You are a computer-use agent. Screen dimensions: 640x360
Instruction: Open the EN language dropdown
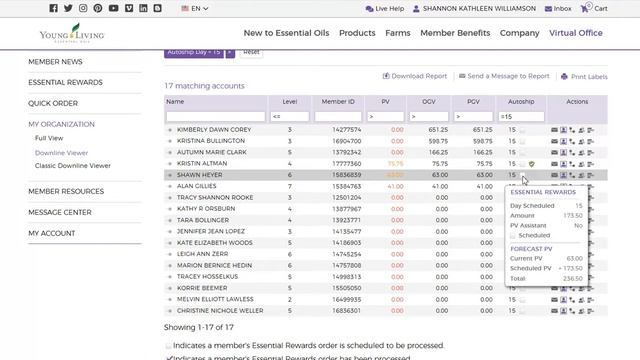pos(195,8)
